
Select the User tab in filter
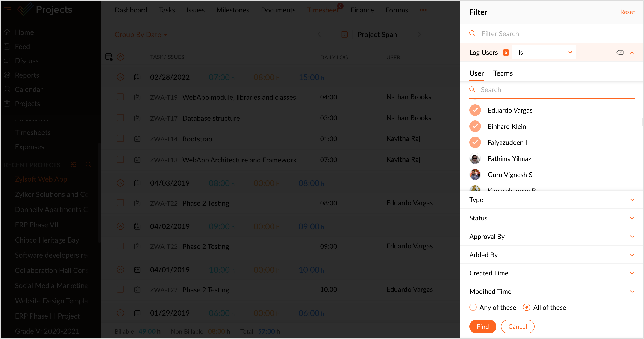476,73
